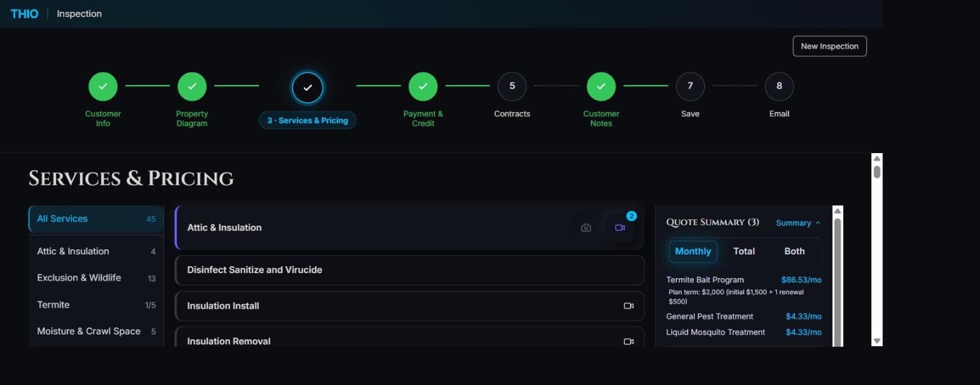Click the Quote Summary (3) heading
Screen dimensions: 980x385
[712, 222]
